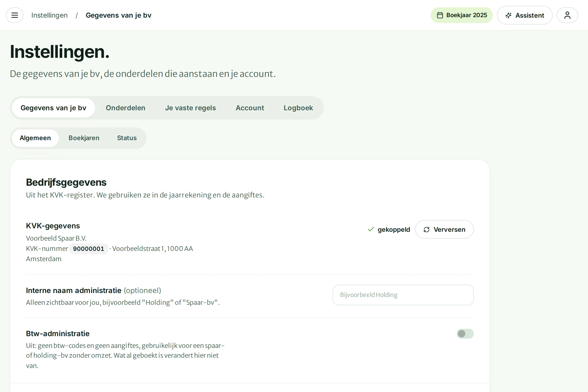
Task: Click the Btw-administratie label
Action: pos(58,333)
